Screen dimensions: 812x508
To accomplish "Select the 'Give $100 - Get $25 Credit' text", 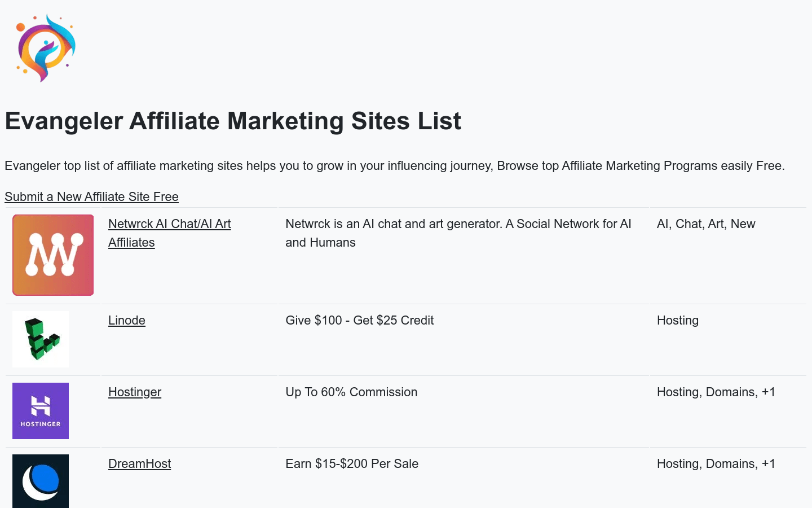I will tap(360, 320).
